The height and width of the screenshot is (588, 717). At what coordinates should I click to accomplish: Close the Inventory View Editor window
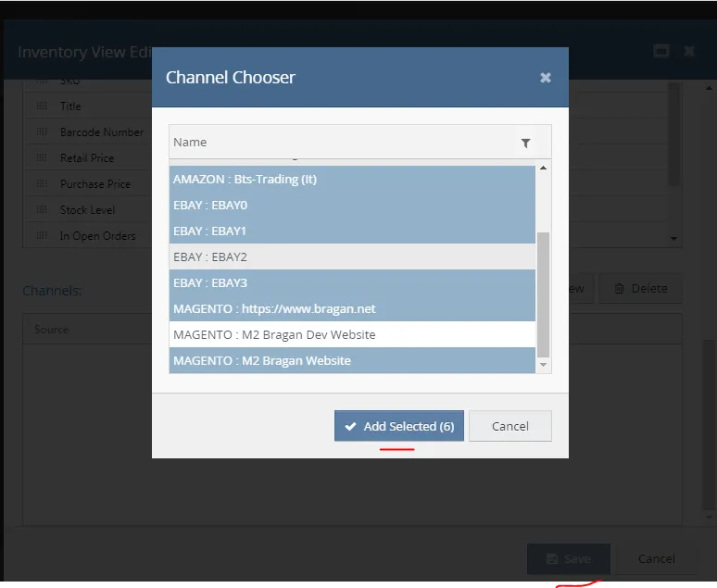[x=689, y=51]
